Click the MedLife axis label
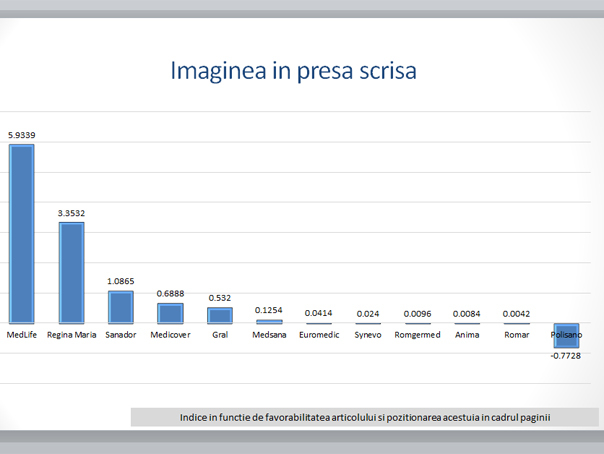The width and height of the screenshot is (604, 454). pos(22,335)
